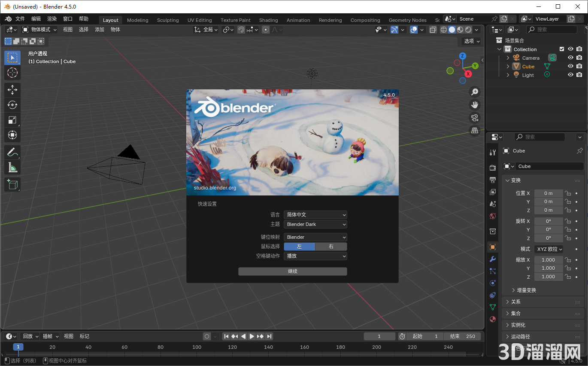
Task: Select the Rotate tool in the toolbar
Action: (x=12, y=104)
